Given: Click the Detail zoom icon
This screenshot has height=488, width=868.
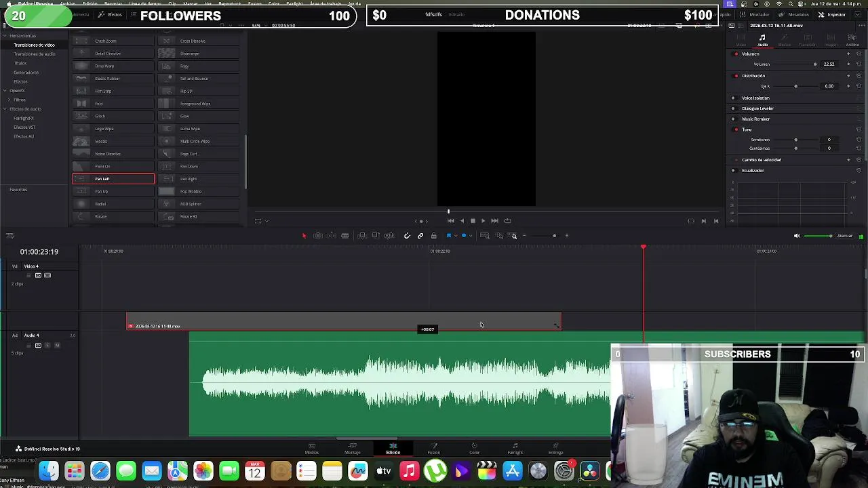Looking at the screenshot, I should 498,236.
